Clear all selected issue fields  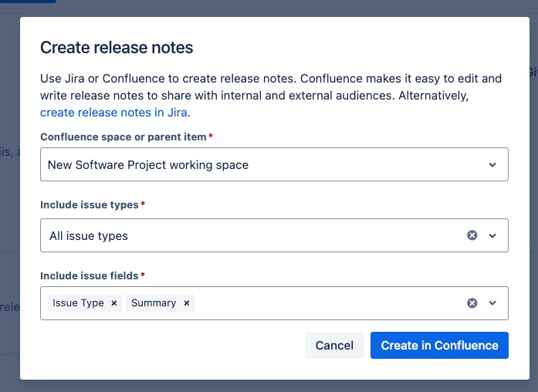coord(472,302)
